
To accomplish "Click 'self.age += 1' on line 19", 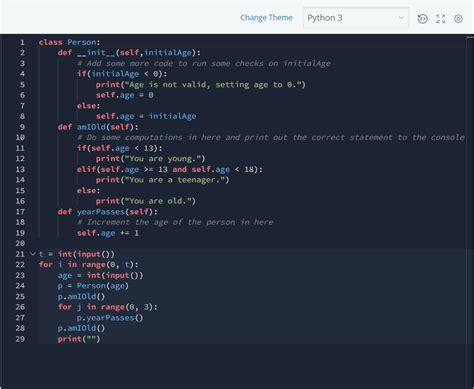I will click(x=108, y=233).
